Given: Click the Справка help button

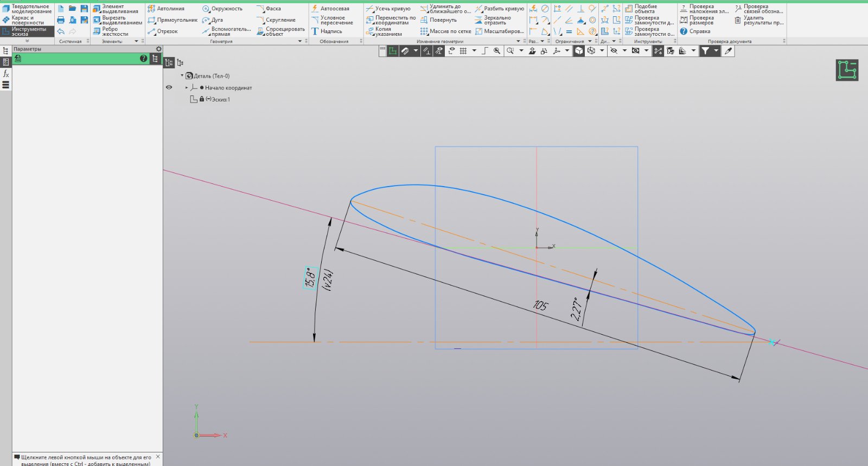Looking at the screenshot, I should (695, 31).
